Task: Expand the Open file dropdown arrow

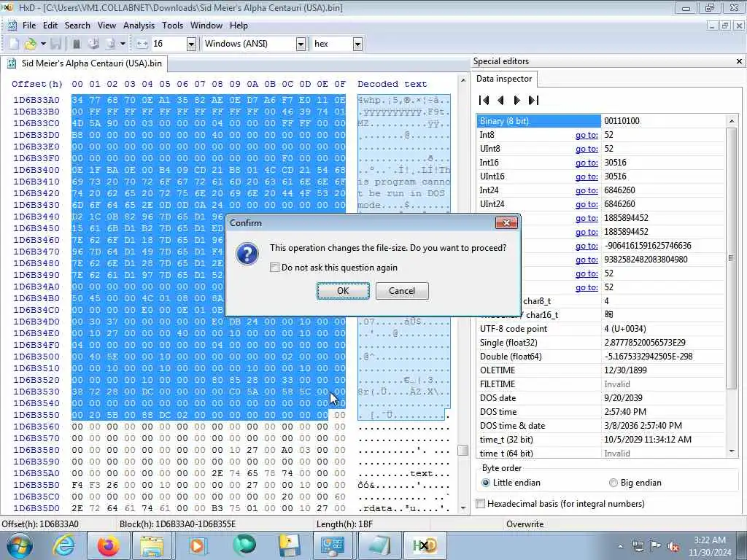Action: 43,44
